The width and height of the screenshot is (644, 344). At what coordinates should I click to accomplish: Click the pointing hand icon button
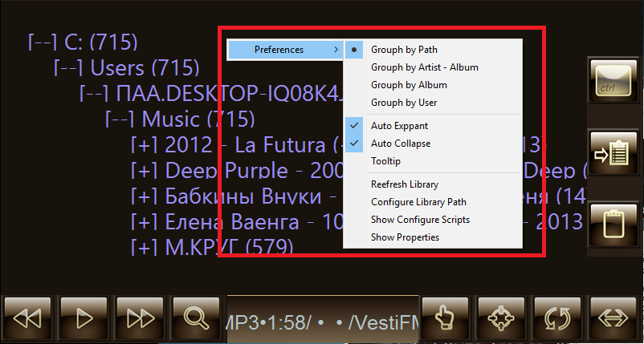(x=445, y=318)
